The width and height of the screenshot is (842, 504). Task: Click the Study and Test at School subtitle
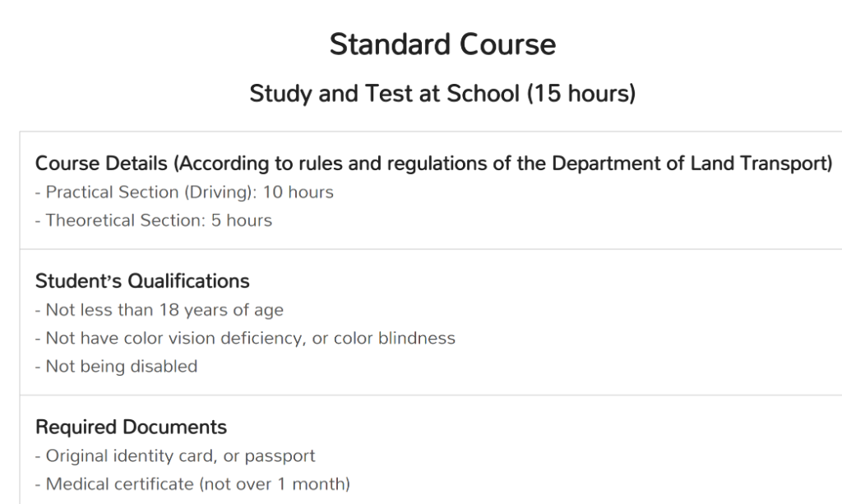coord(442,94)
